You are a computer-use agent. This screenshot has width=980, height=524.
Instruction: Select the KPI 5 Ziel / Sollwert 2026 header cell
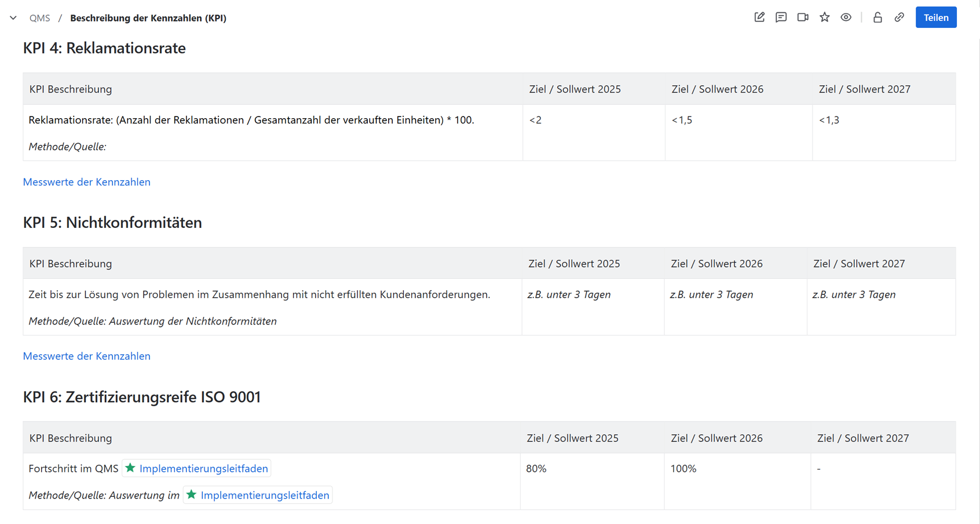click(x=716, y=264)
